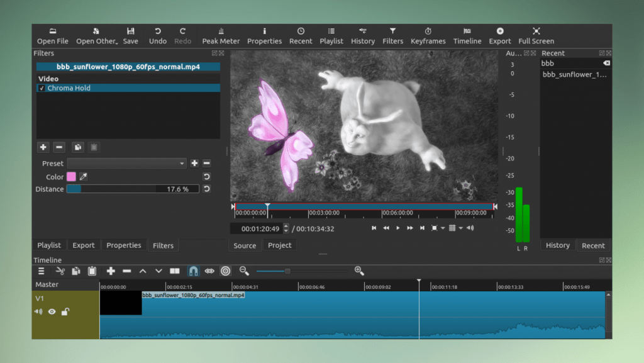Paste filters from clipboard
Viewport: 644px width, 363px height.
click(94, 147)
